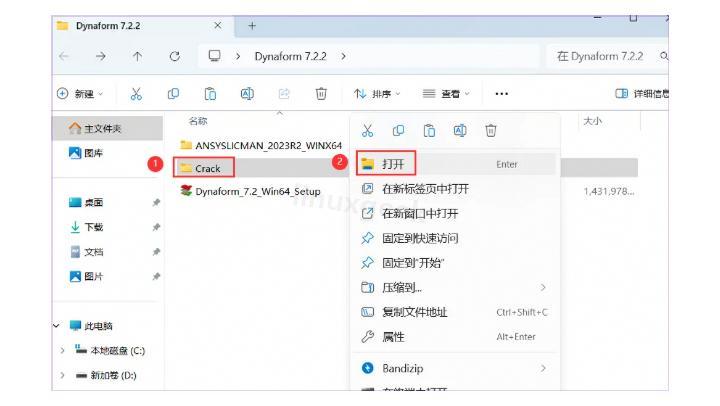The height and width of the screenshot is (406, 720).
Task: Expand the New Volume (D:) node
Action: click(x=62, y=375)
